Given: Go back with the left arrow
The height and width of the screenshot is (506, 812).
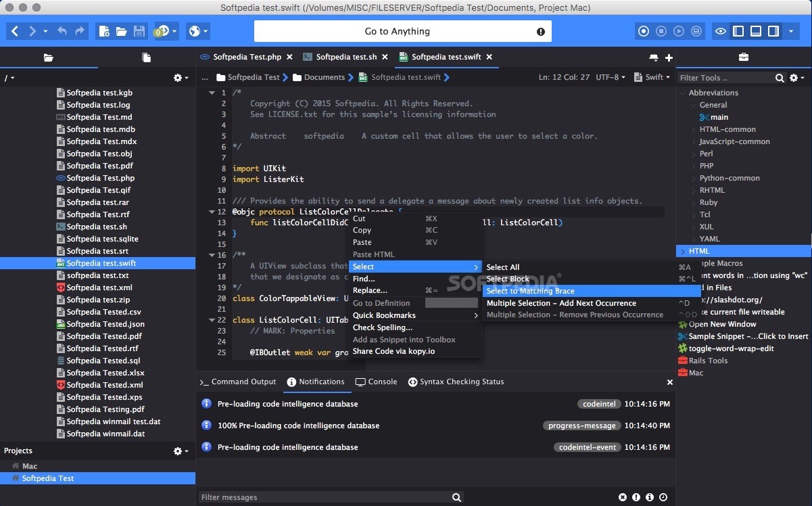Looking at the screenshot, I should pos(15,31).
